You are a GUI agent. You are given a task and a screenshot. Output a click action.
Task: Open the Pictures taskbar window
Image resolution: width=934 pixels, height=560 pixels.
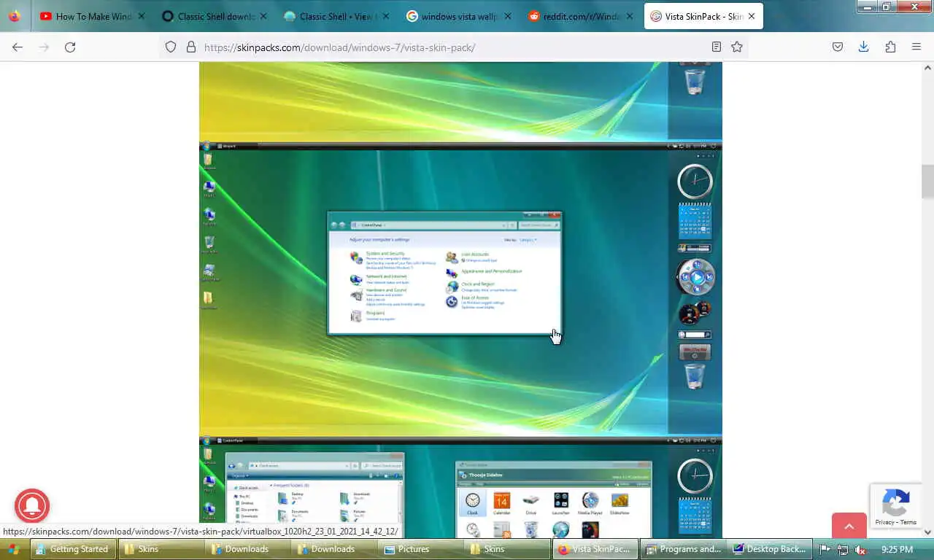(x=421, y=549)
